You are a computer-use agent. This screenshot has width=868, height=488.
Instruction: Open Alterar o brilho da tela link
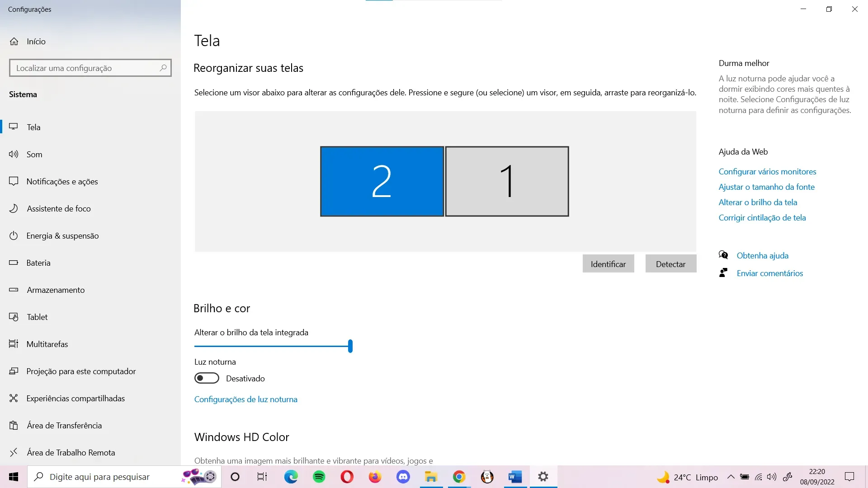pyautogui.click(x=758, y=202)
